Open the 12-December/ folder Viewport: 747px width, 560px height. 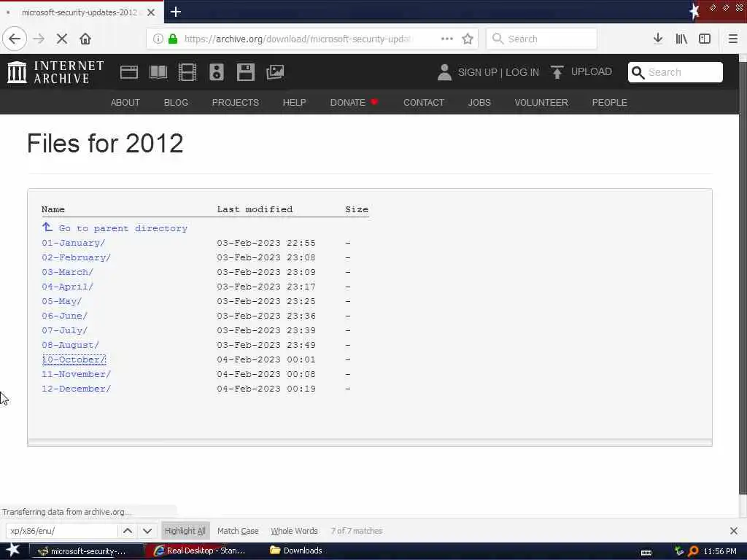pyautogui.click(x=76, y=389)
